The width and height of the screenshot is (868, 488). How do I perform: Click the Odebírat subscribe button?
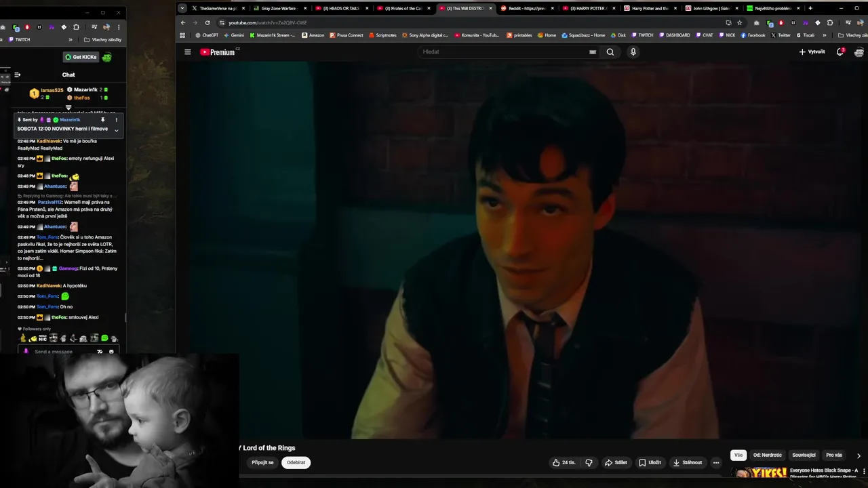pyautogui.click(x=296, y=463)
